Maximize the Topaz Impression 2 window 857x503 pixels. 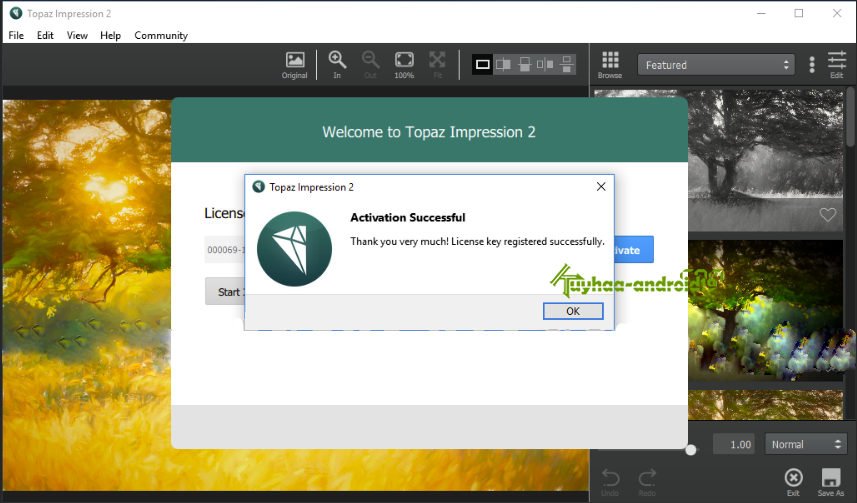799,13
